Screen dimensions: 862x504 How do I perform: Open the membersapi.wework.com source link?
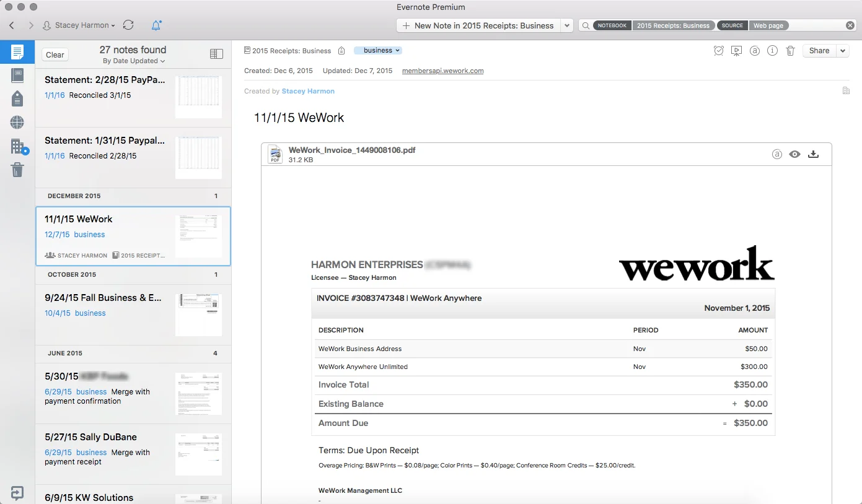pos(442,71)
